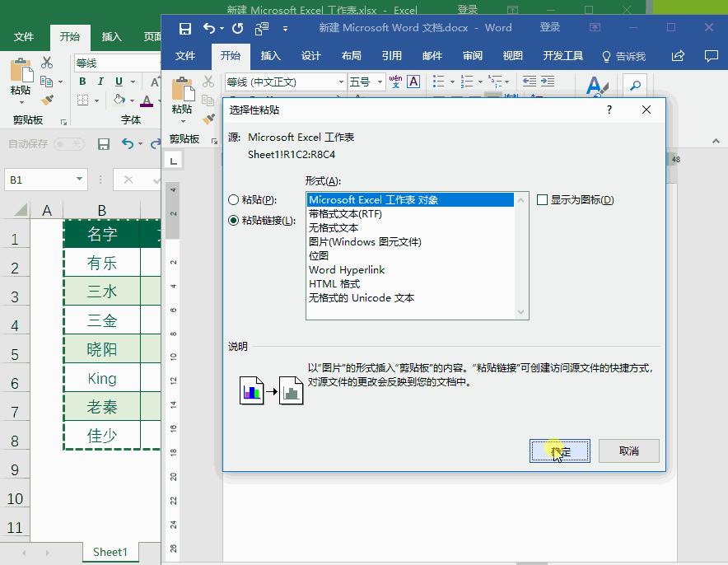Open Excel's fill color dropdown arrow
Image resolution: width=728 pixels, height=565 pixels.
click(133, 100)
